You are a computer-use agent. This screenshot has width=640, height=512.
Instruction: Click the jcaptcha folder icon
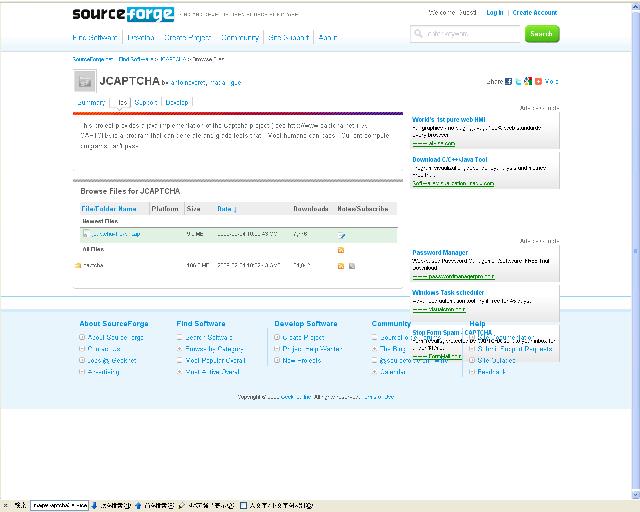click(x=78, y=265)
